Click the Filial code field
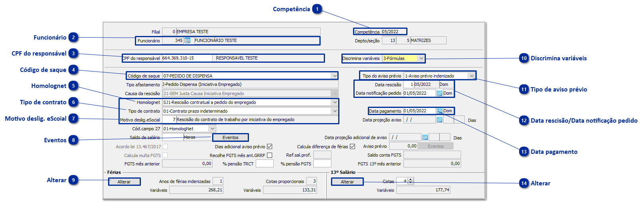The width and height of the screenshot is (644, 203). (169, 32)
